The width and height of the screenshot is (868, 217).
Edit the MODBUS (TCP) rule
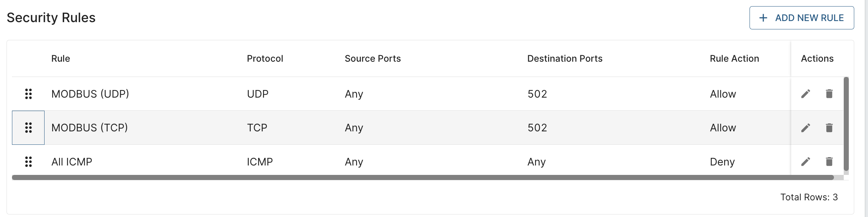(806, 128)
